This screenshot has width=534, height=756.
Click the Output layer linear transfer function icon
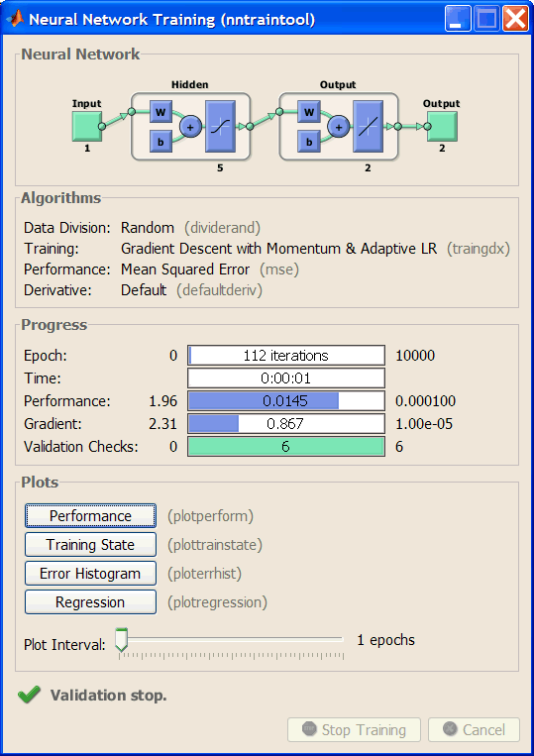(369, 126)
